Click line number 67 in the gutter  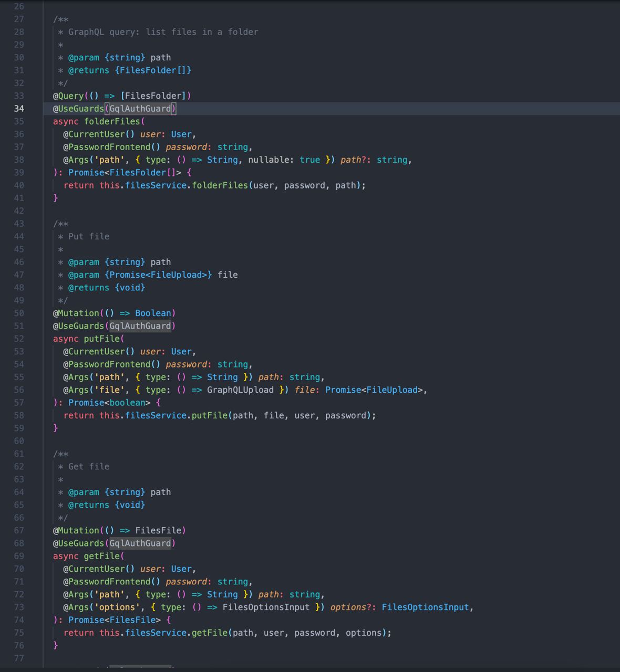19,531
